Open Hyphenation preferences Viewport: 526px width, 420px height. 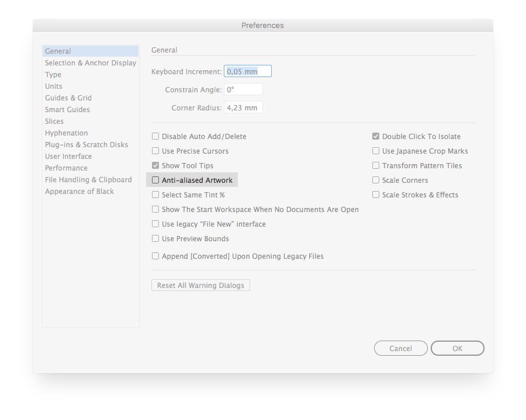pos(90,133)
